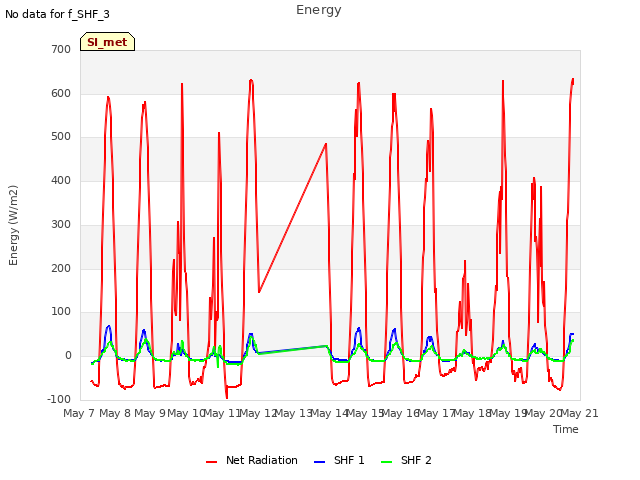Click the May 7 x-axis tick label
This screenshot has height=480, width=640.
(x=79, y=413)
